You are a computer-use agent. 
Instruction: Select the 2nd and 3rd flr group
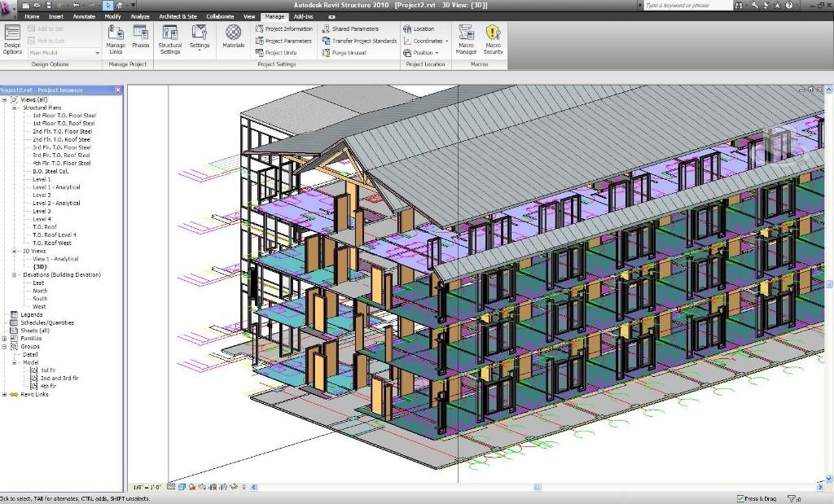point(59,379)
